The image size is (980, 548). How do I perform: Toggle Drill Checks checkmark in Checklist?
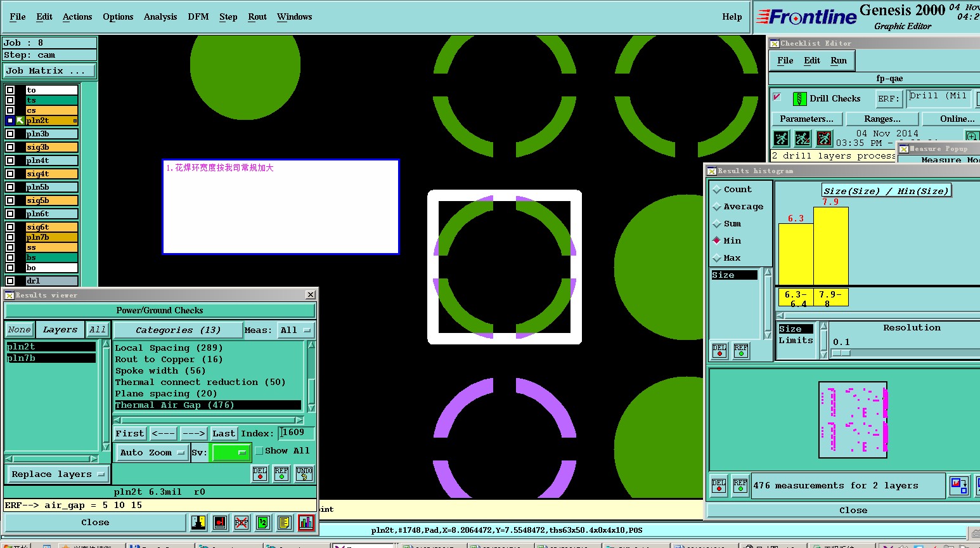tap(777, 97)
